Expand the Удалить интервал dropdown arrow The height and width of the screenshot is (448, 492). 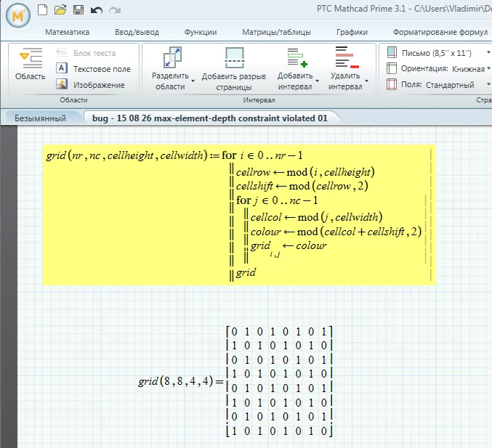pyautogui.click(x=366, y=81)
